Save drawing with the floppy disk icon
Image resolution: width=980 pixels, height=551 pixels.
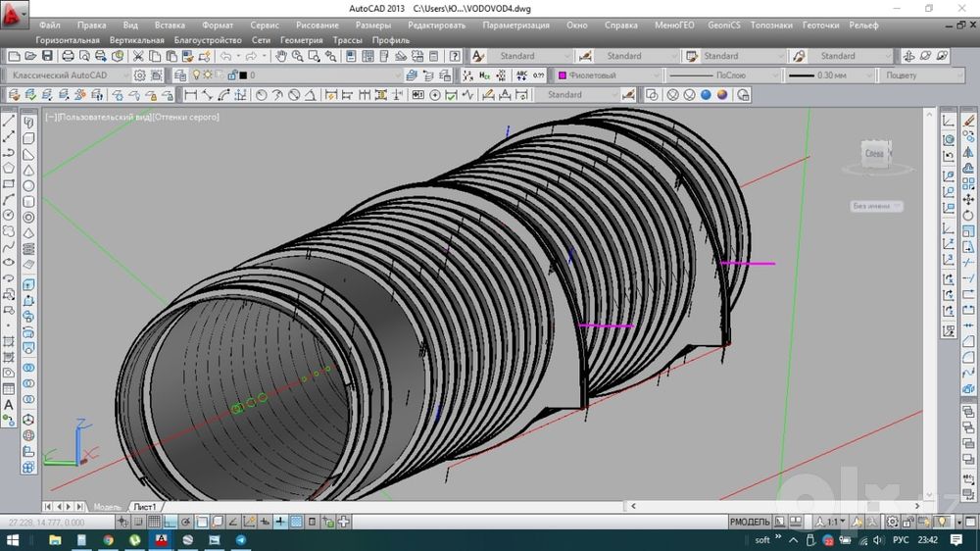(x=47, y=56)
